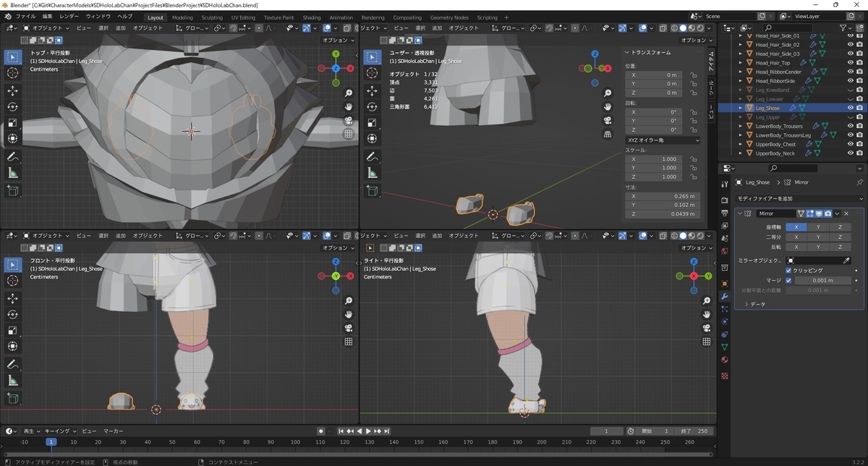Click the end frame field showing 250
Screen dimensions: 868x466
[x=702, y=431]
